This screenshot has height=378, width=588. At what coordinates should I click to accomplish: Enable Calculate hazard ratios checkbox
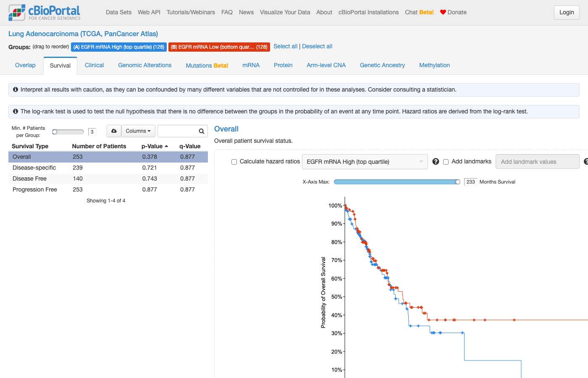pos(234,162)
